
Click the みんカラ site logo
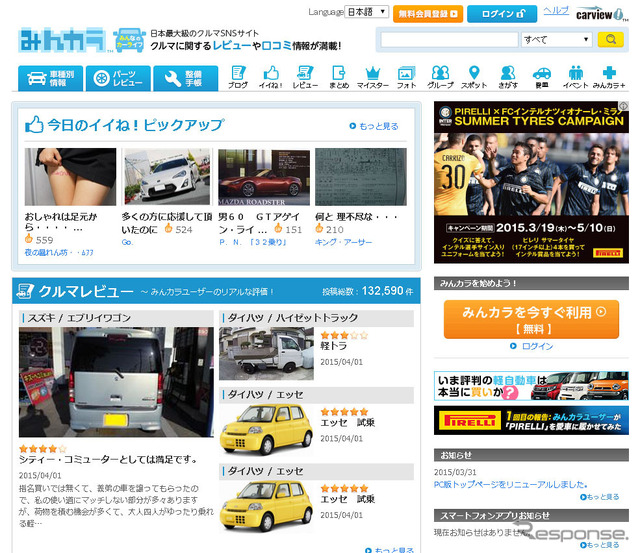click(62, 40)
